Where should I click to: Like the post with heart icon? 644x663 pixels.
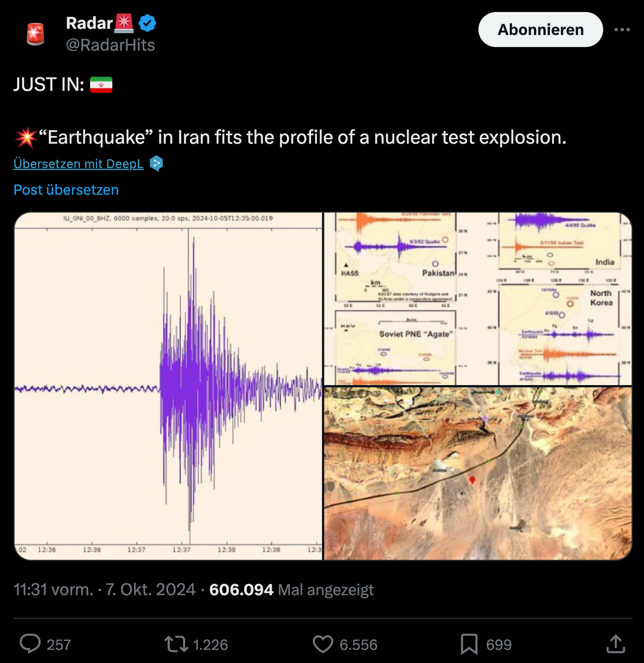(x=323, y=644)
